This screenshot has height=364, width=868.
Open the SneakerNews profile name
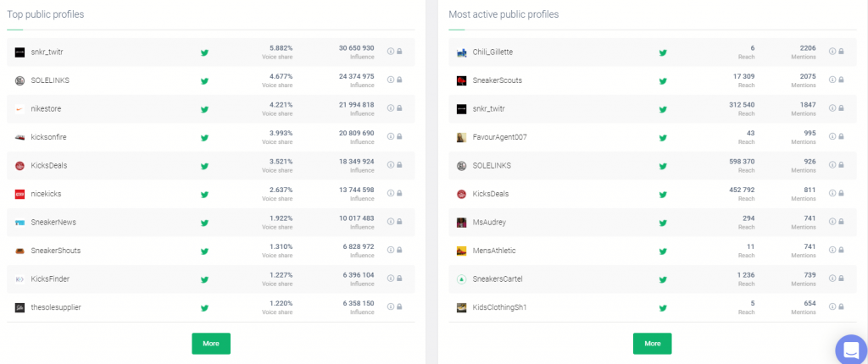point(53,223)
